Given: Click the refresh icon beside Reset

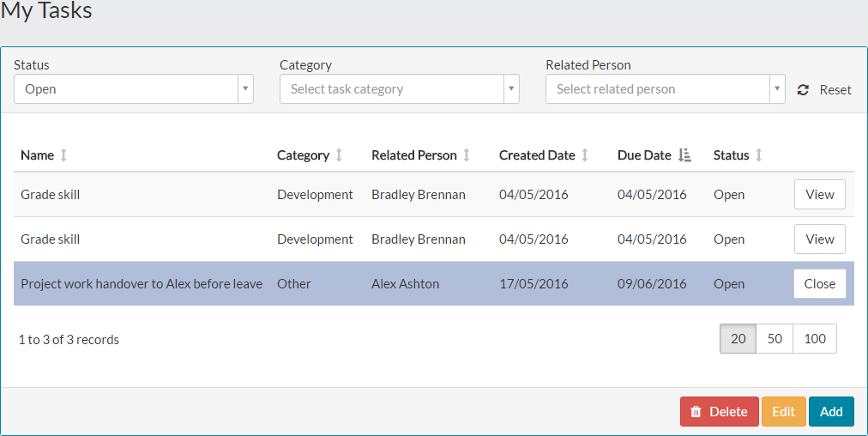Looking at the screenshot, I should (x=803, y=89).
